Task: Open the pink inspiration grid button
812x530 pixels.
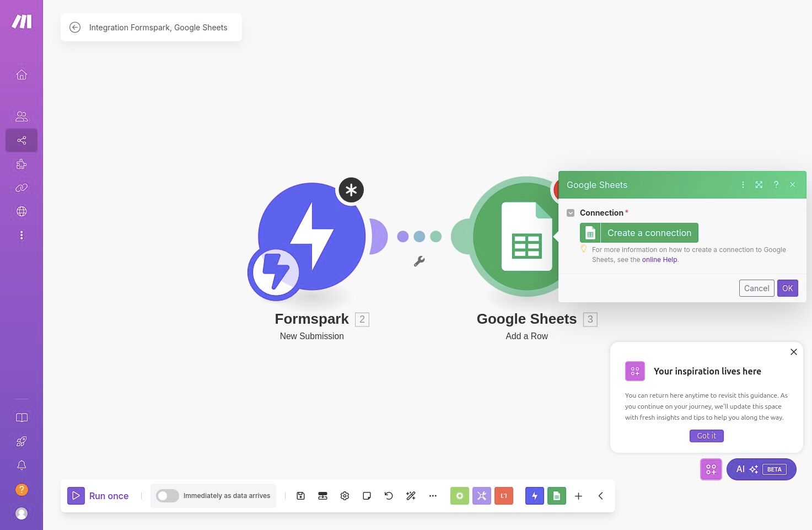Action: 711,469
